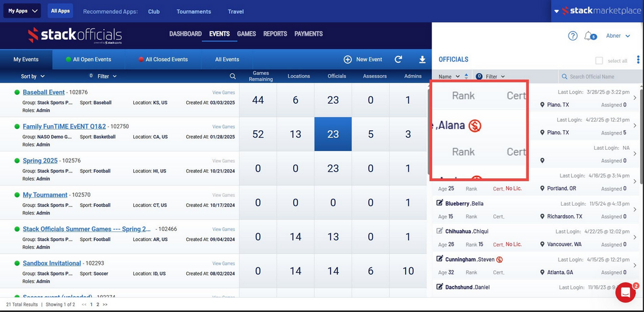
Task: Toggle the officials name sort direction arrows
Action: tap(466, 77)
